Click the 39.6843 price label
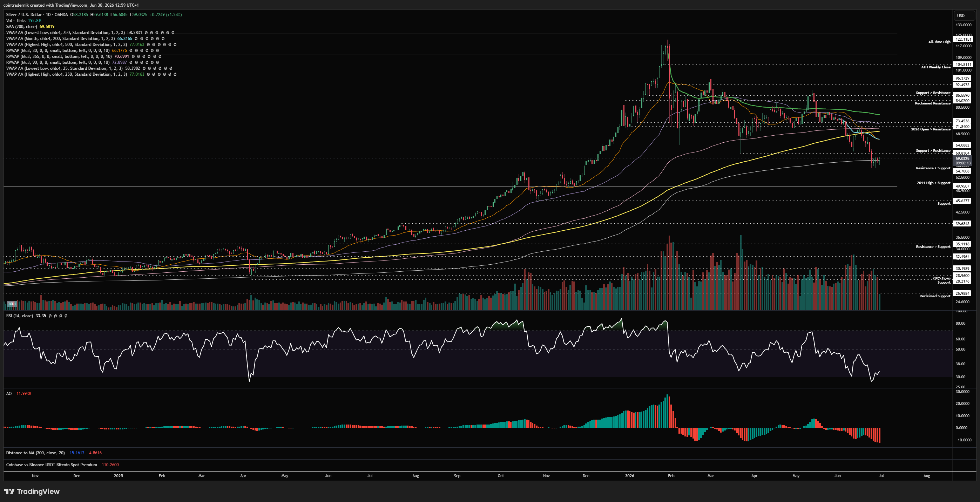Screen dimensions: 980x502 [x=962, y=224]
